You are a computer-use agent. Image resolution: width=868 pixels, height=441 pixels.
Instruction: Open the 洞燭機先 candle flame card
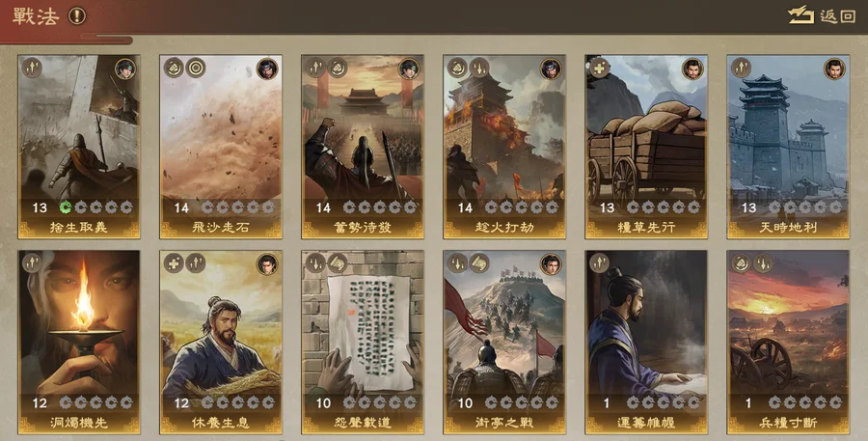coord(79,343)
